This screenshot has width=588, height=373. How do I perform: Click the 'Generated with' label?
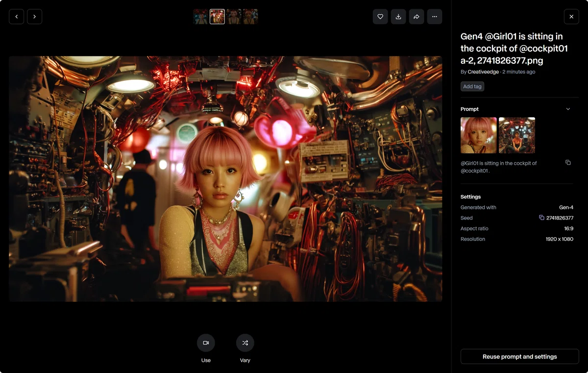(478, 207)
